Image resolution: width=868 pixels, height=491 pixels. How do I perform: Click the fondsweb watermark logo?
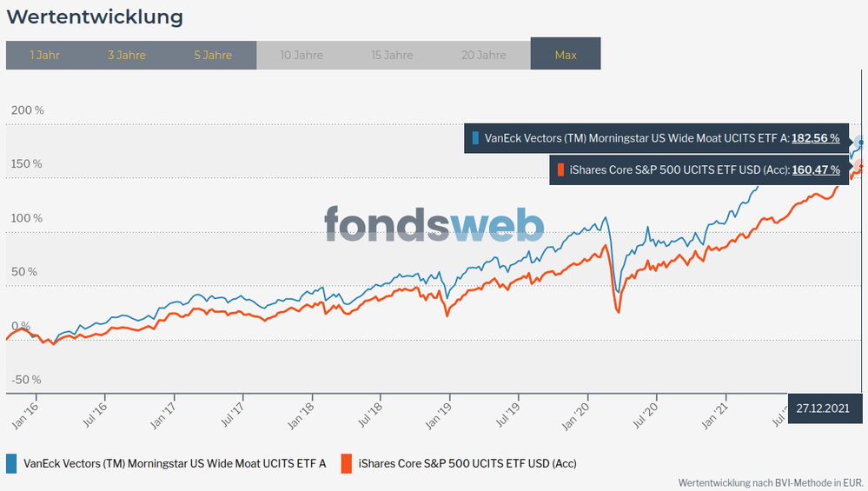(x=434, y=224)
